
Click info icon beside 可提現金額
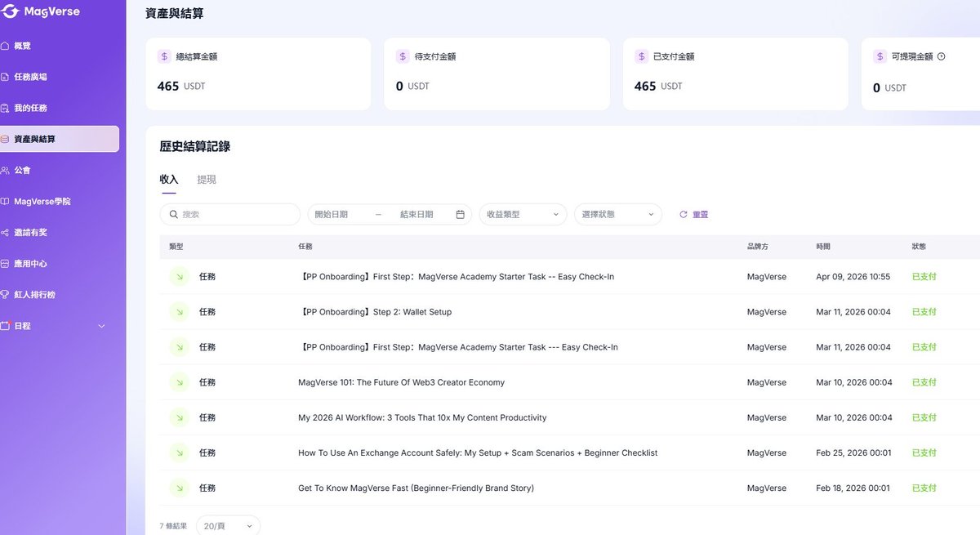[x=941, y=56]
